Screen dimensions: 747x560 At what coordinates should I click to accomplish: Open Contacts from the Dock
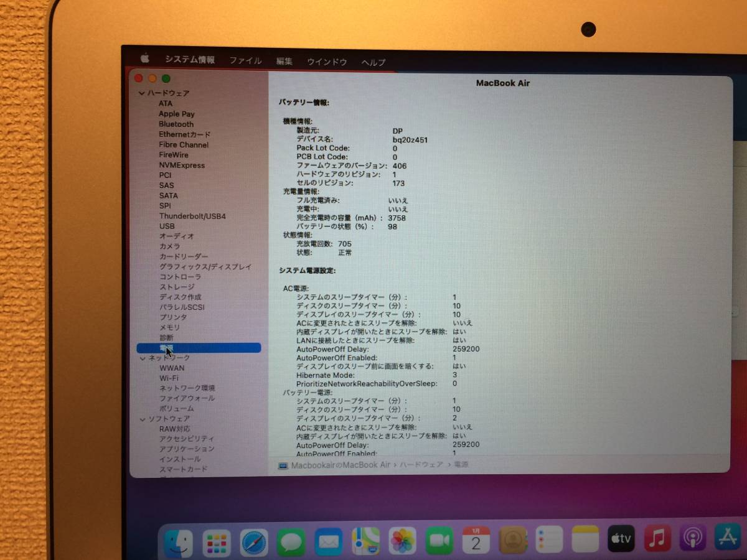pos(513,539)
